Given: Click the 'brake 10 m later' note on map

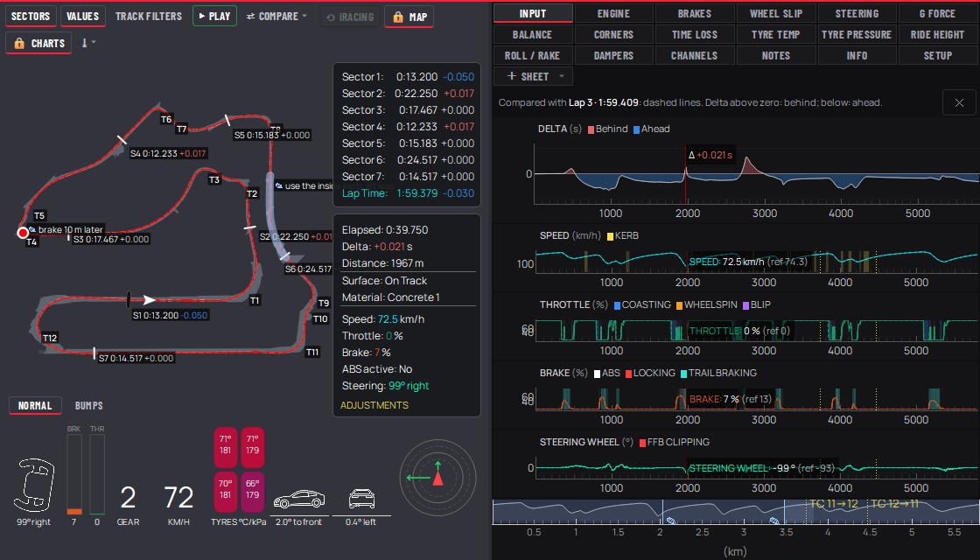Looking at the screenshot, I should click(66, 229).
